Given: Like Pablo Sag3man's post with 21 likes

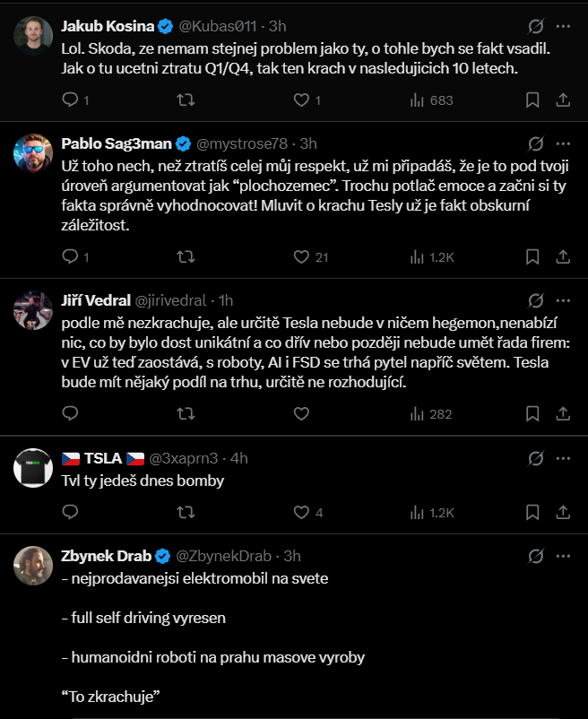Looking at the screenshot, I should click(302, 257).
